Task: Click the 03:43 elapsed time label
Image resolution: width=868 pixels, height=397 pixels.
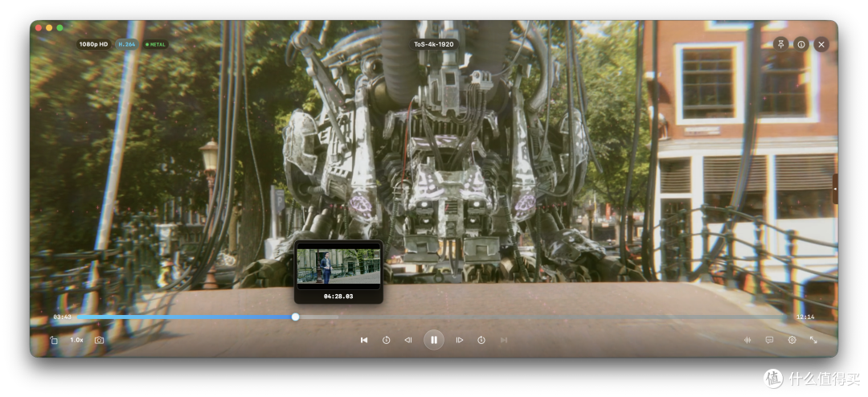Action: point(62,317)
